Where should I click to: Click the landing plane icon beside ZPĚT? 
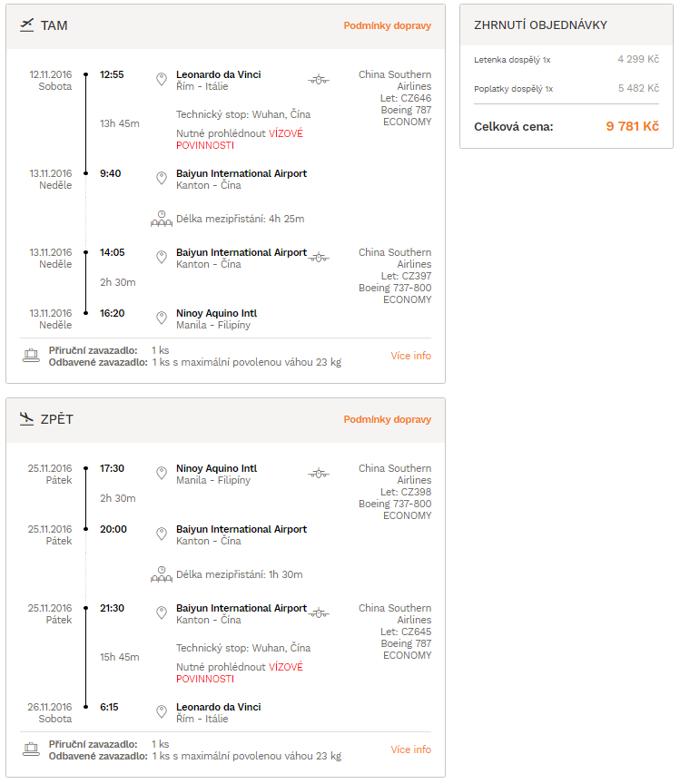coord(27,418)
